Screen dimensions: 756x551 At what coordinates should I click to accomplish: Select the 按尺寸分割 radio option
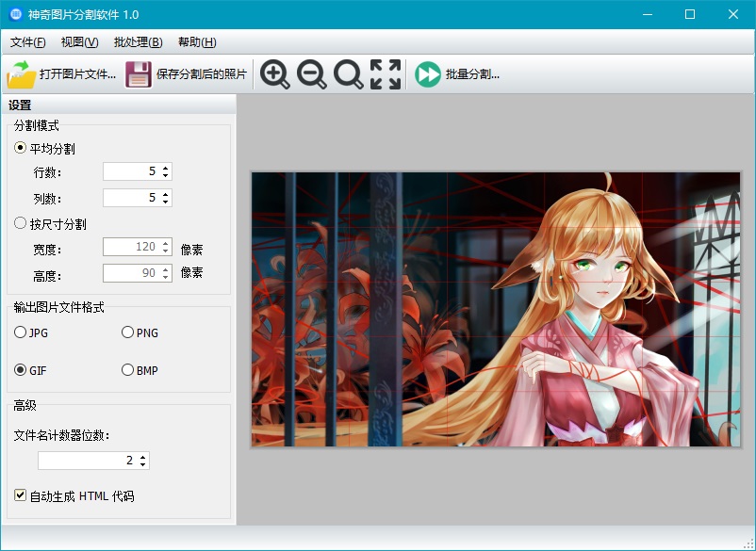pyautogui.click(x=19, y=222)
